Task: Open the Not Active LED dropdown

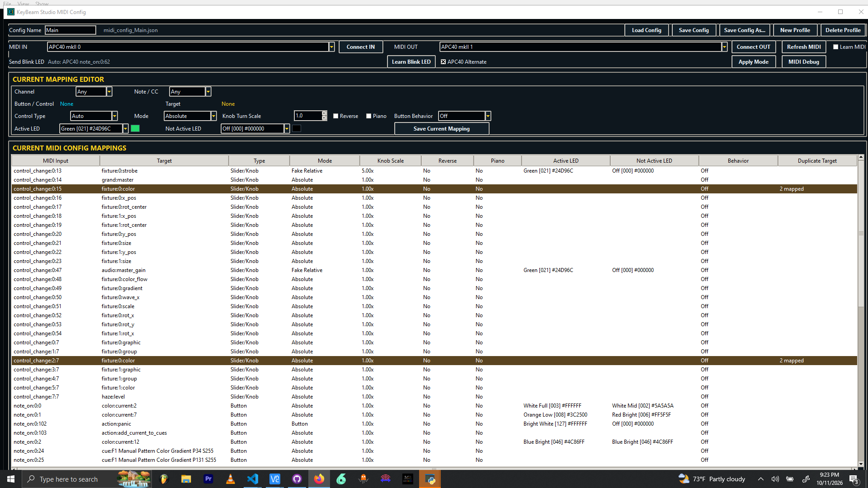Action: pyautogui.click(x=287, y=129)
